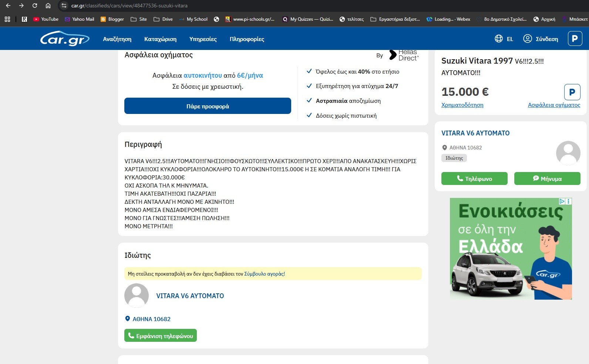Click the seller avatar in sidebar
Viewport: 589px width, 364px height.
568,153
